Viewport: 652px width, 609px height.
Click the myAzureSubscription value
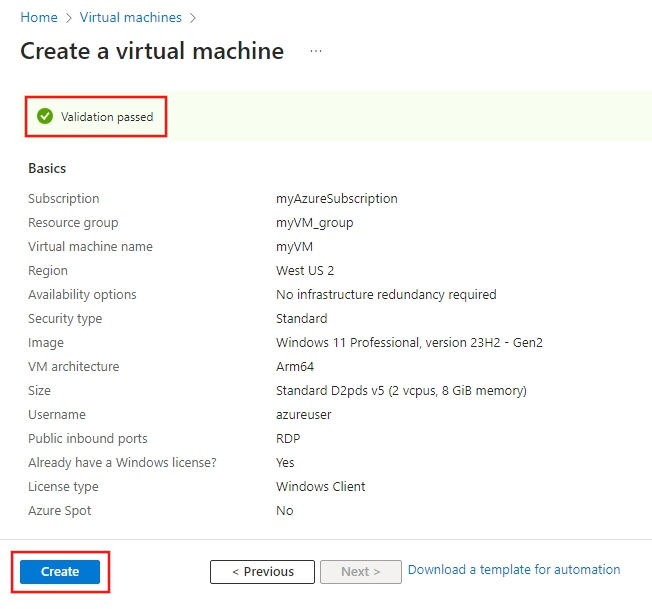336,199
